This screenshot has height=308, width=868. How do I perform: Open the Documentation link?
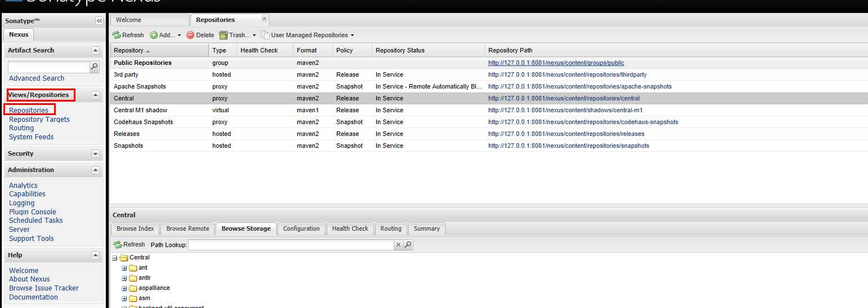tap(33, 297)
